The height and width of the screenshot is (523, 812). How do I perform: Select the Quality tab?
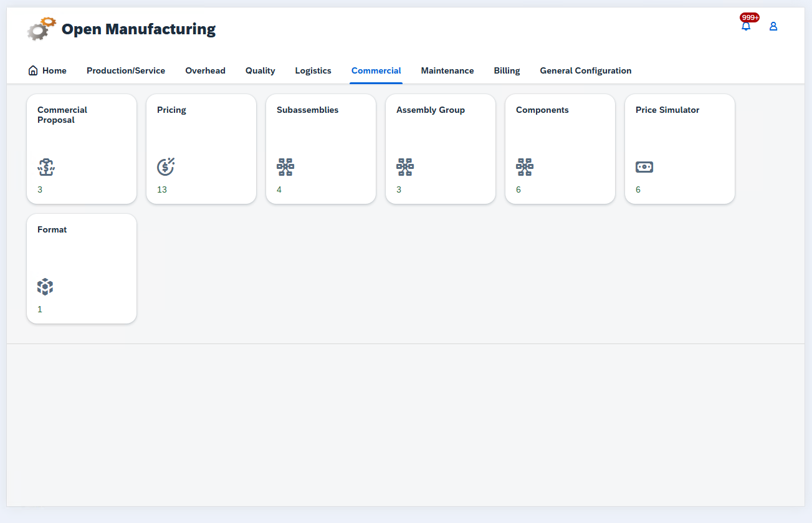tap(260, 70)
